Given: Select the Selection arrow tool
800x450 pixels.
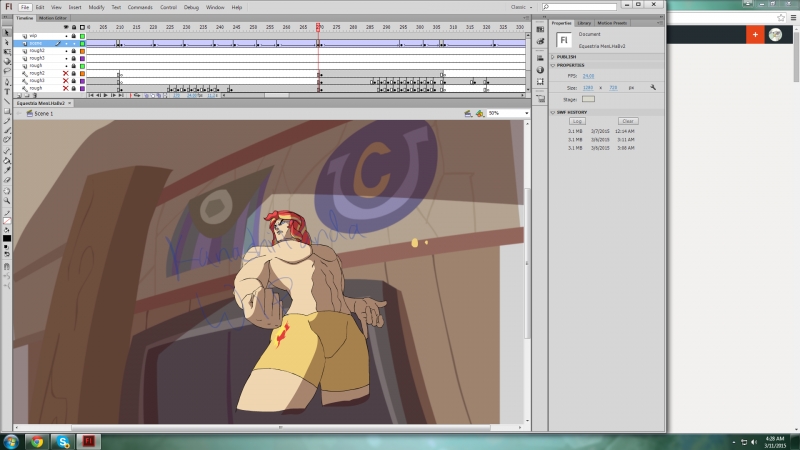Looking at the screenshot, I should 6,32.
